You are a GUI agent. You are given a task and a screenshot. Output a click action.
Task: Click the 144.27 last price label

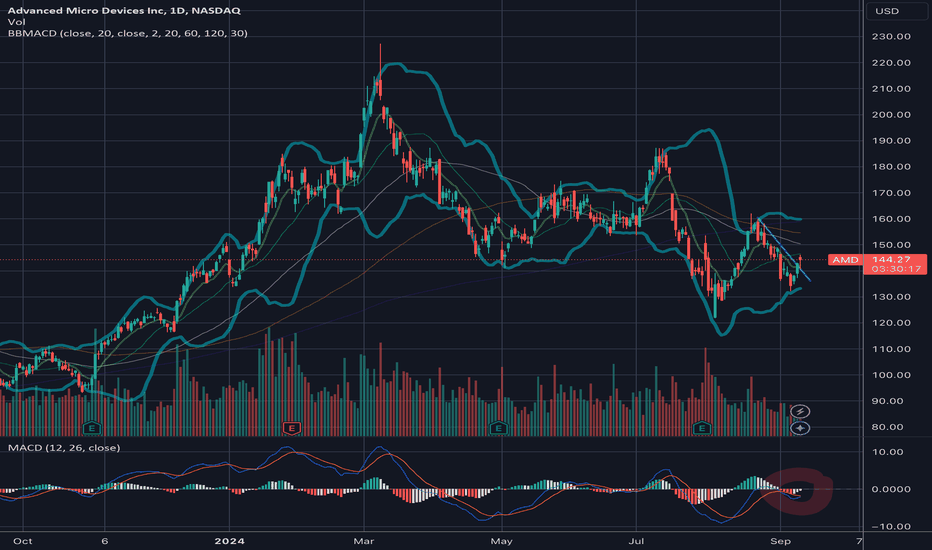[890, 259]
